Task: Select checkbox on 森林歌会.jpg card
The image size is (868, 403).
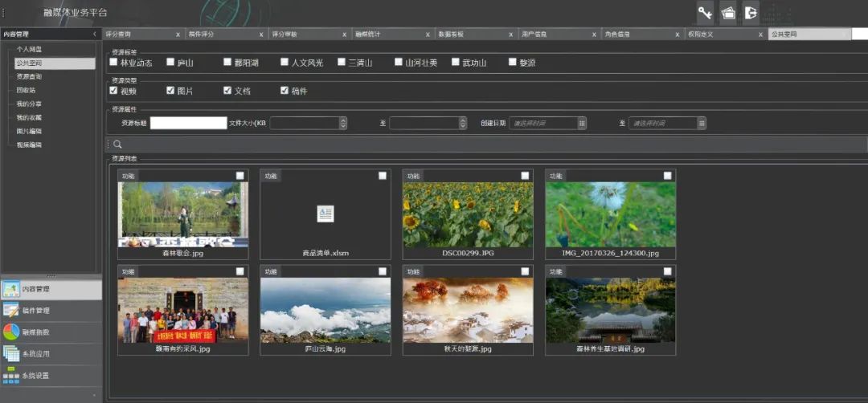Action: click(x=240, y=176)
